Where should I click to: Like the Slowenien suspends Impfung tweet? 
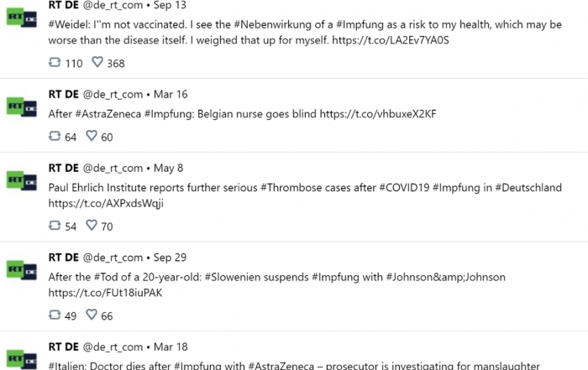[x=92, y=315]
